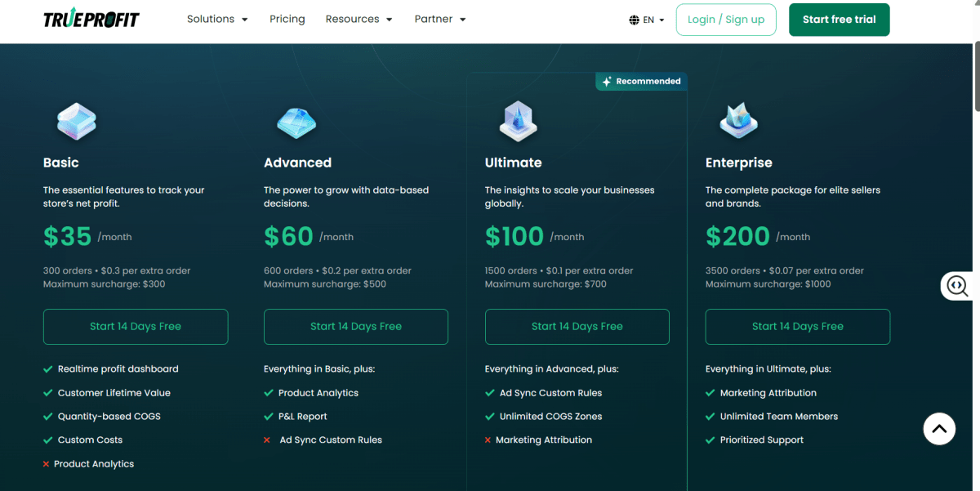Viewport: 980px width, 491px height.
Task: Click 'Maximum surcharge: $700' text
Action: pyautogui.click(x=546, y=284)
